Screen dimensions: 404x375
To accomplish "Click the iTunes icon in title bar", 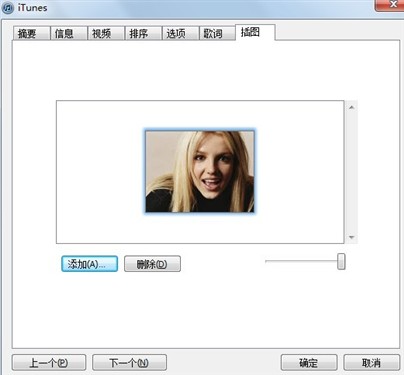I will coord(8,8).
